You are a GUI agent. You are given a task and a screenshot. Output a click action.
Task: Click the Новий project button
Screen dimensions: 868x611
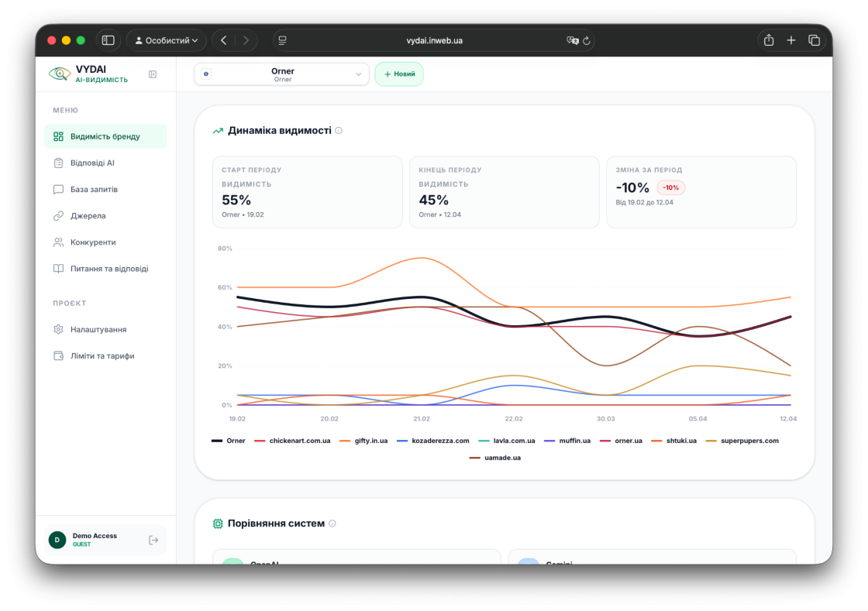pyautogui.click(x=399, y=74)
